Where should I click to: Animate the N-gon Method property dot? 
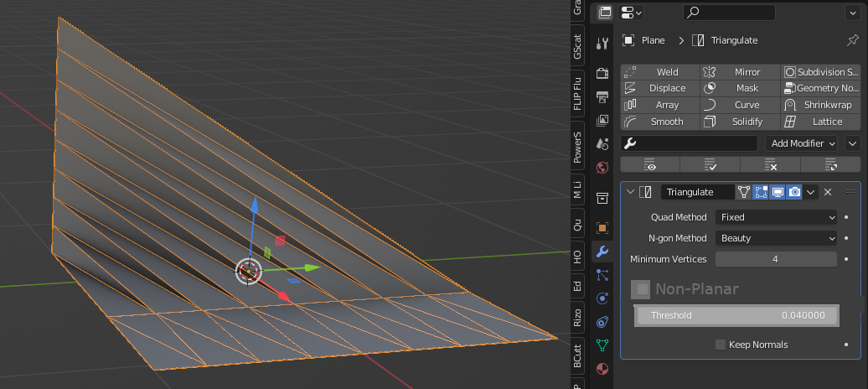(x=846, y=238)
